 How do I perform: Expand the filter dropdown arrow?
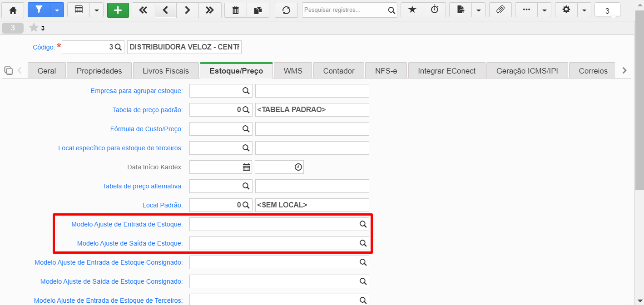pos(57,10)
